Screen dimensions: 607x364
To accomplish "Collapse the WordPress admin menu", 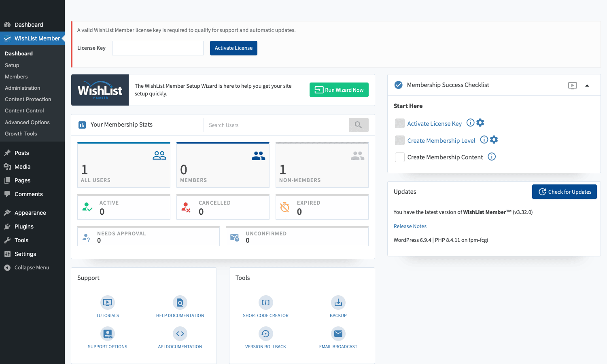I will pyautogui.click(x=32, y=268).
